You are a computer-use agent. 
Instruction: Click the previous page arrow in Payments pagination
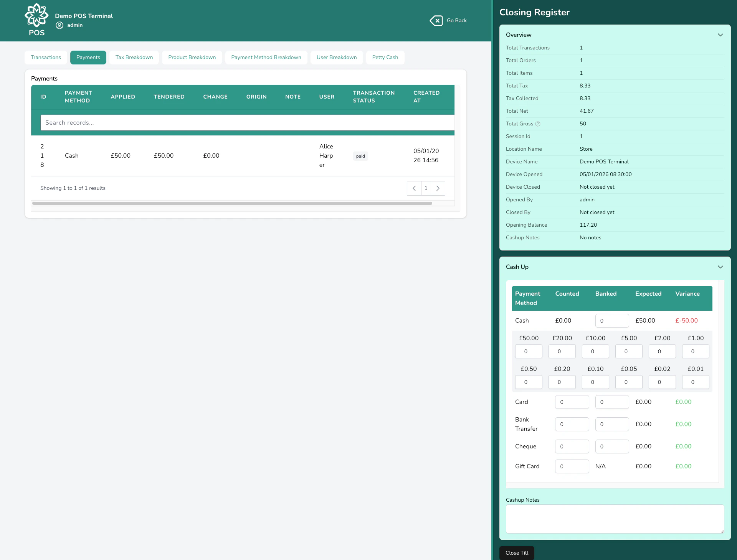click(x=414, y=188)
